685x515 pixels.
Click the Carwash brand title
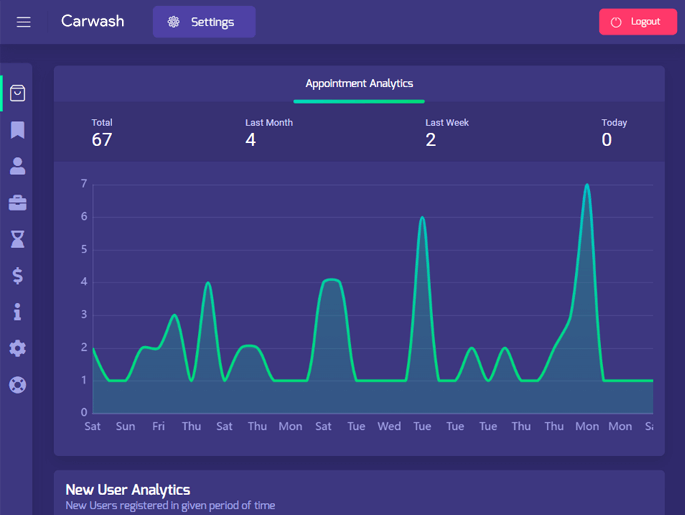[93, 21]
